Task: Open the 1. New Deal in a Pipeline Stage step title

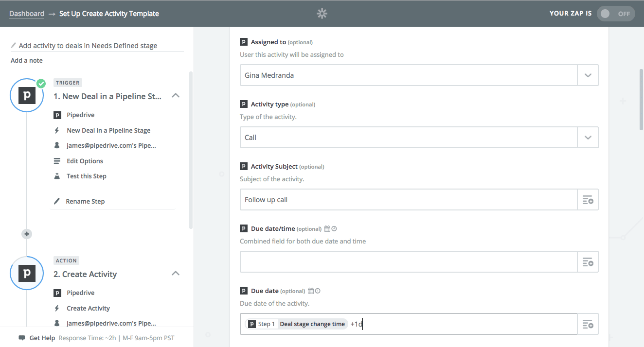Action: click(x=107, y=96)
